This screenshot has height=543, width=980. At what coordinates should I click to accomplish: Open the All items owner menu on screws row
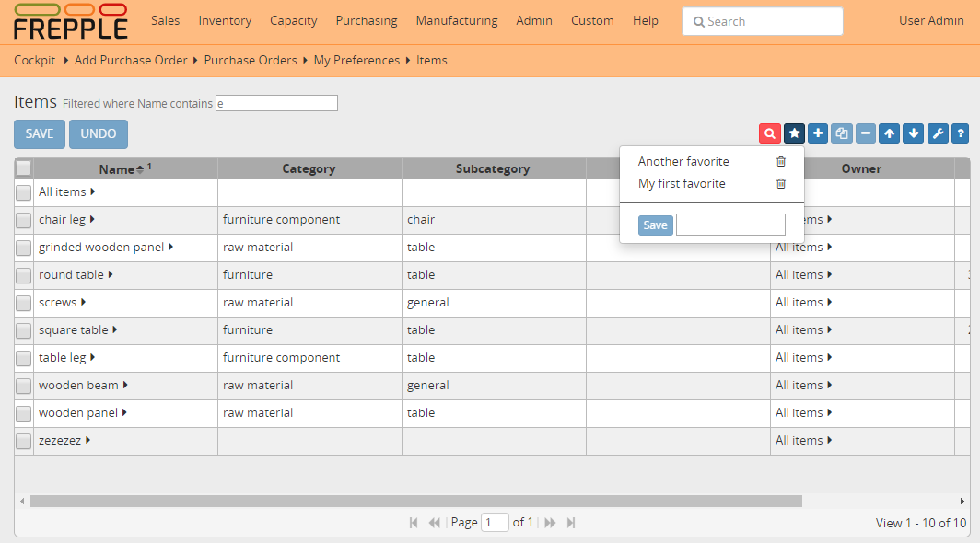pyautogui.click(x=828, y=302)
